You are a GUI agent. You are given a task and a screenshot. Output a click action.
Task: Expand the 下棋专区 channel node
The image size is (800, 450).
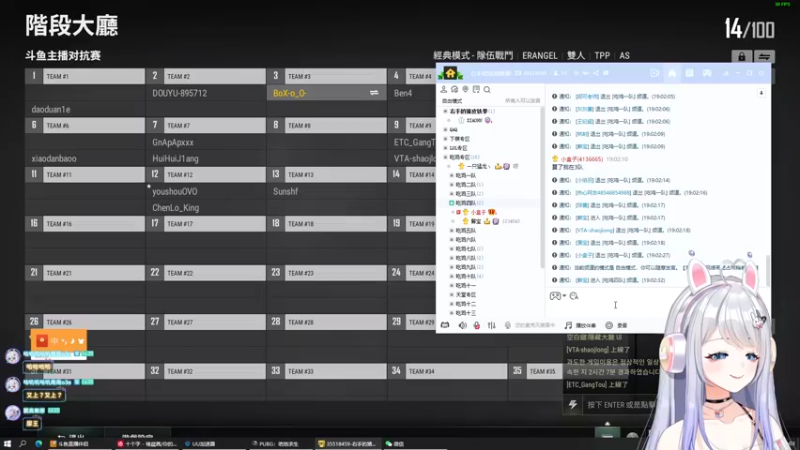click(445, 139)
